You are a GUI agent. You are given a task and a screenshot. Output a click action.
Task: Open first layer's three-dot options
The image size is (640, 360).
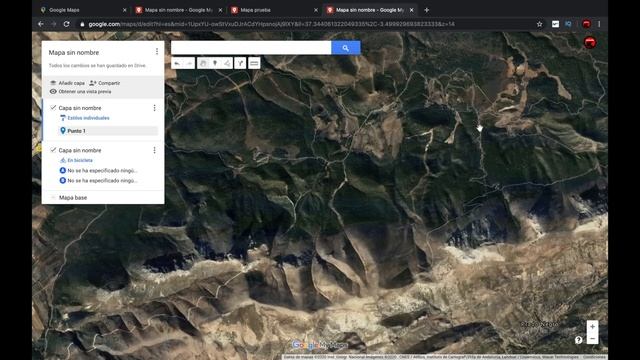pos(154,108)
